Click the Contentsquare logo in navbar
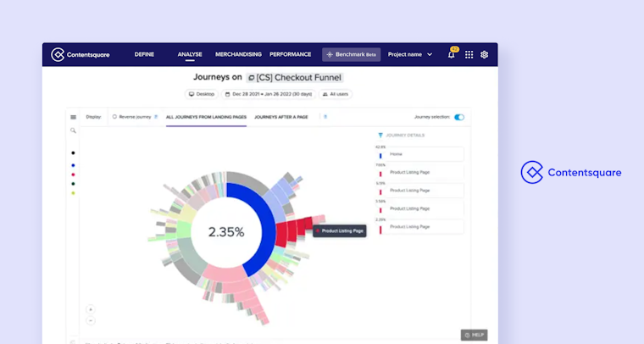Viewport: 644px width, 344px height. (80, 54)
